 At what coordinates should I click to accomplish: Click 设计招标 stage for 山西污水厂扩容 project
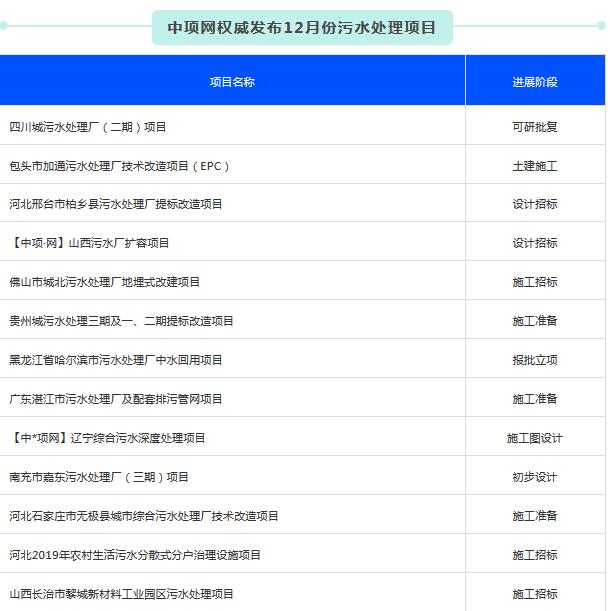535,243
